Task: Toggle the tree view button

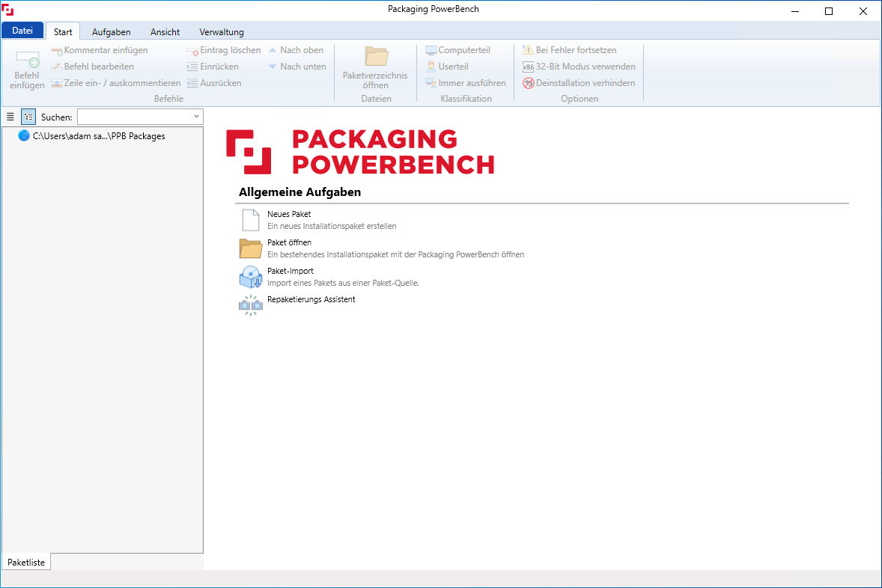Action: tap(28, 117)
